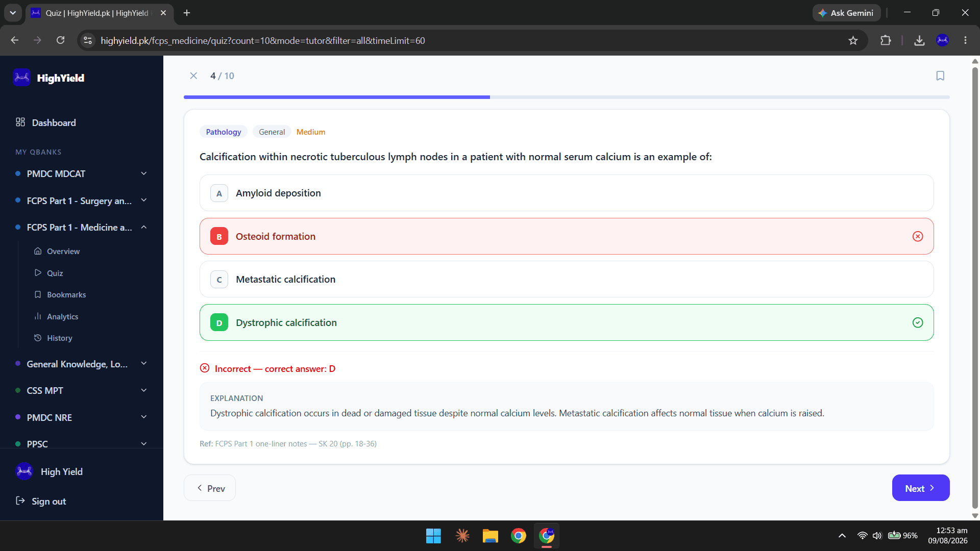Click the High Yield profile avatar
Screen dimensions: 980x551
click(x=24, y=471)
